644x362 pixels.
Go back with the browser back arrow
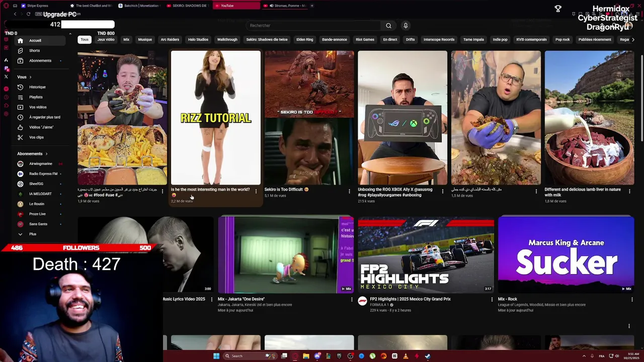[15, 14]
